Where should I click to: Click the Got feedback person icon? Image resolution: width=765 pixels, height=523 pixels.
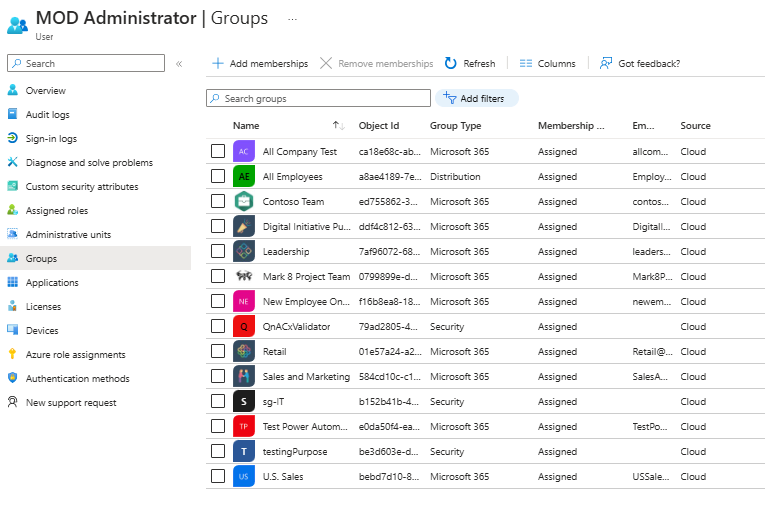coord(605,63)
